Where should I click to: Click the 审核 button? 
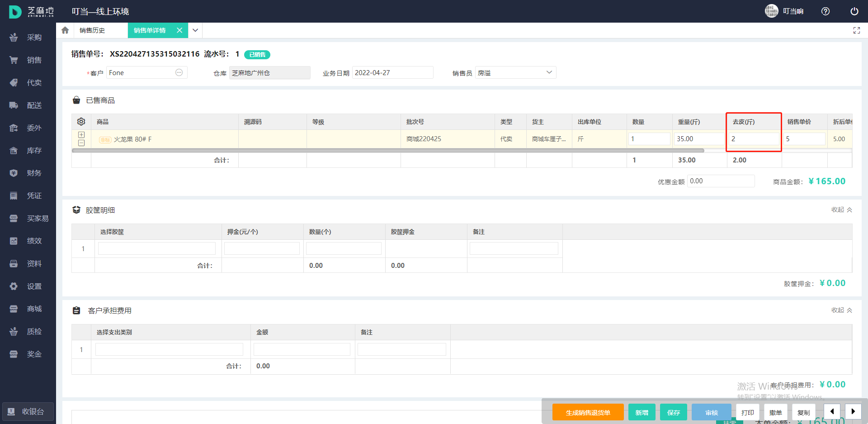pos(711,412)
